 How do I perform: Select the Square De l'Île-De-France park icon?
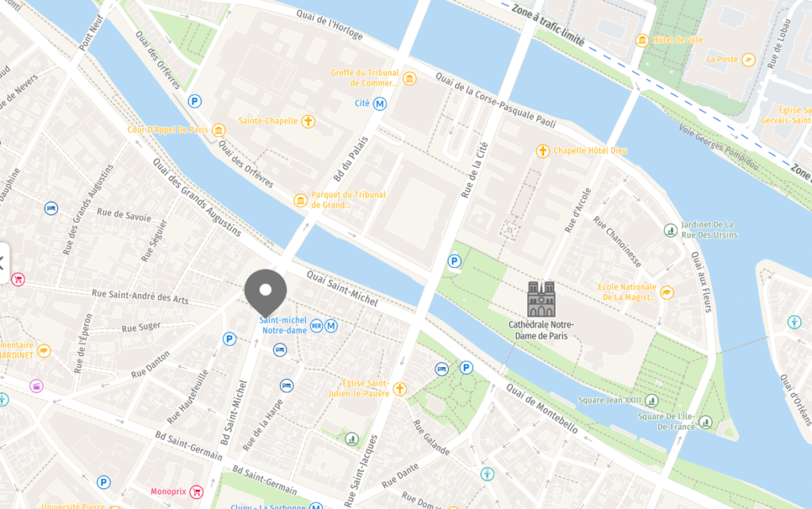coord(705,422)
